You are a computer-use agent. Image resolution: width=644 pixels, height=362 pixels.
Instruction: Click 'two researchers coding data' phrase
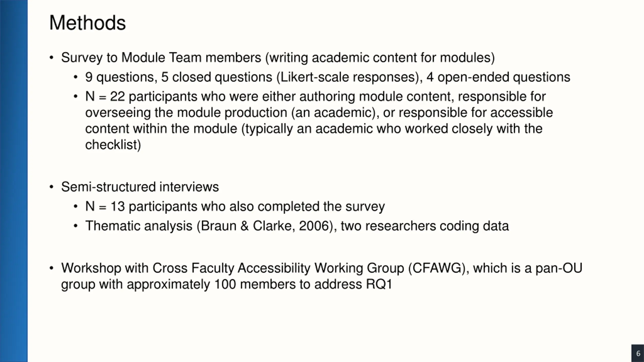point(425,226)
